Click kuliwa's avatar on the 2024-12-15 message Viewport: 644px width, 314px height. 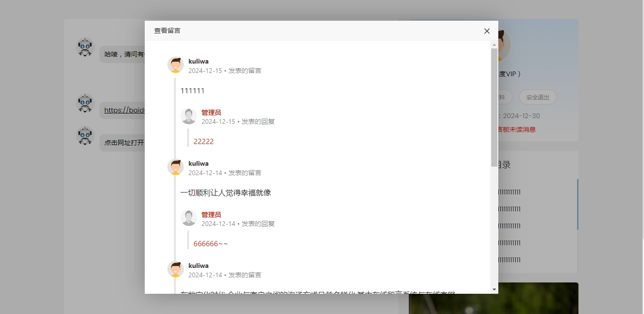pyautogui.click(x=175, y=65)
